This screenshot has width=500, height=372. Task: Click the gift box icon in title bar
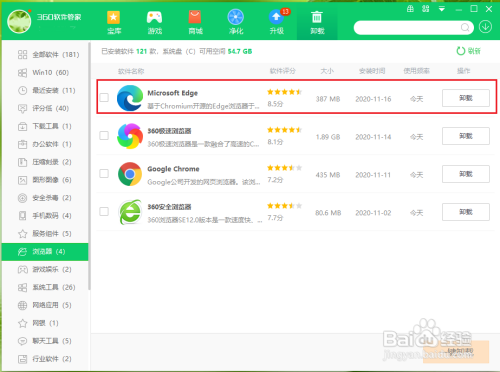pos(410,9)
